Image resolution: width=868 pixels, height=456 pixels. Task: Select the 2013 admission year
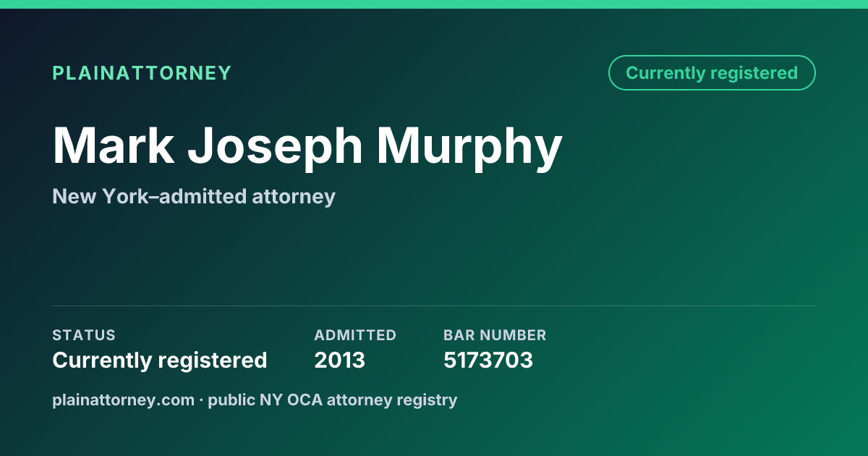click(x=340, y=360)
